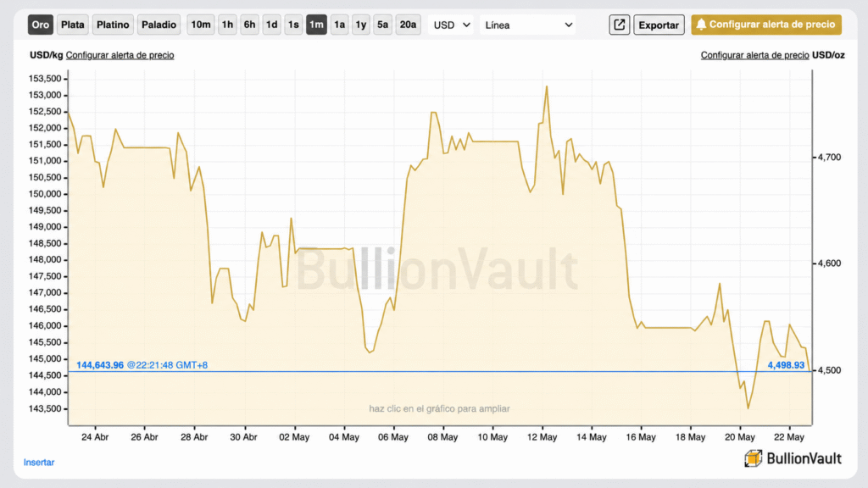Click the Exportar button
This screenshot has height=488, width=868.
point(659,25)
